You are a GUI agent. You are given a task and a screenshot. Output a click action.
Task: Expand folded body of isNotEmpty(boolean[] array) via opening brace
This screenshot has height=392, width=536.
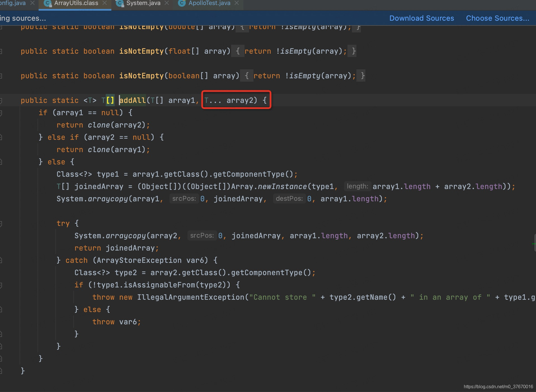point(246,76)
